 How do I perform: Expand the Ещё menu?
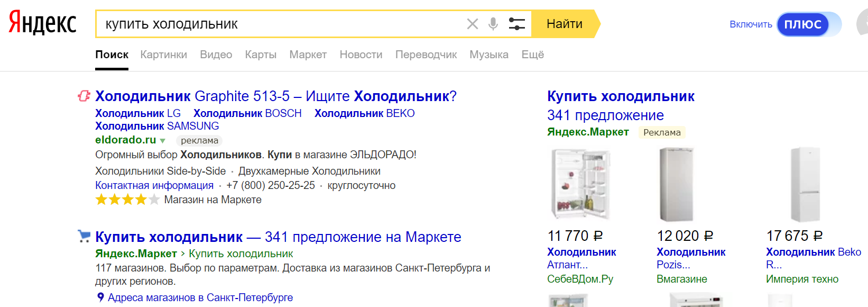[533, 55]
